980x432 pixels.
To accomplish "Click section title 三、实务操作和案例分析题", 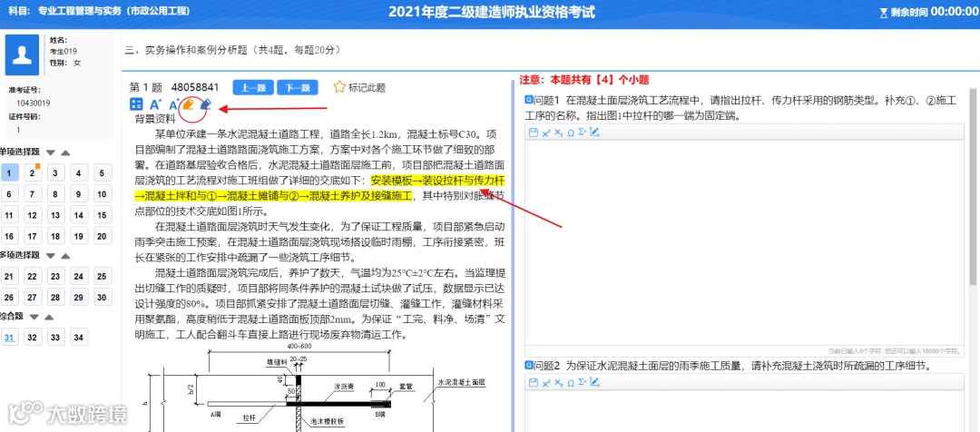I will (232, 50).
